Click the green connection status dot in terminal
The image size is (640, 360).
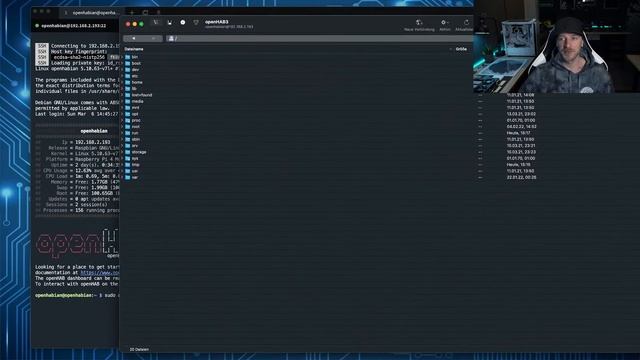tap(37, 26)
